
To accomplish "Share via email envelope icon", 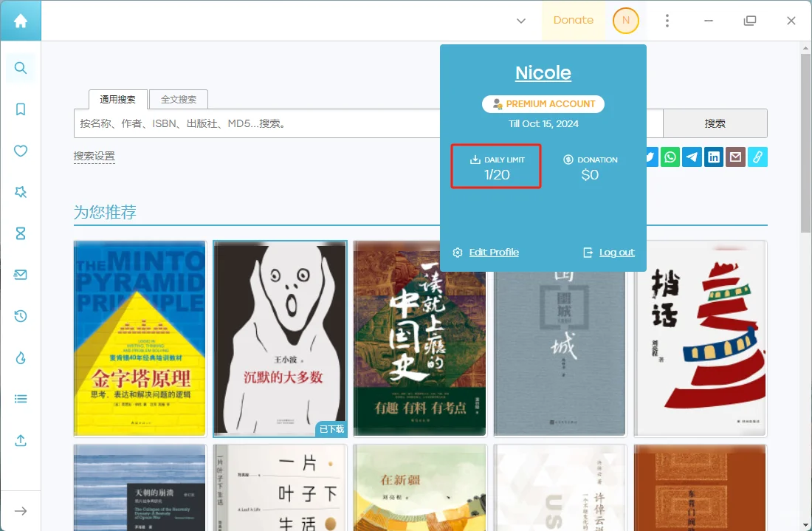I will tap(735, 157).
